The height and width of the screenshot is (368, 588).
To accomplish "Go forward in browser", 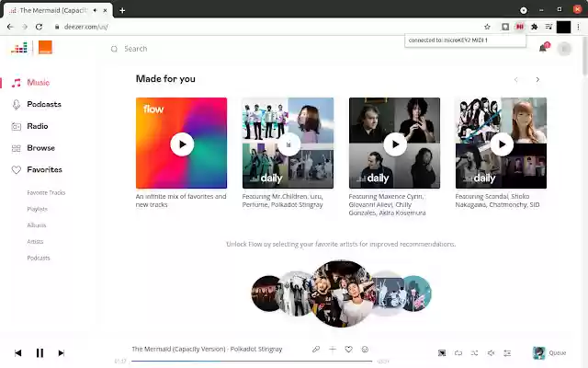I will click(x=25, y=27).
